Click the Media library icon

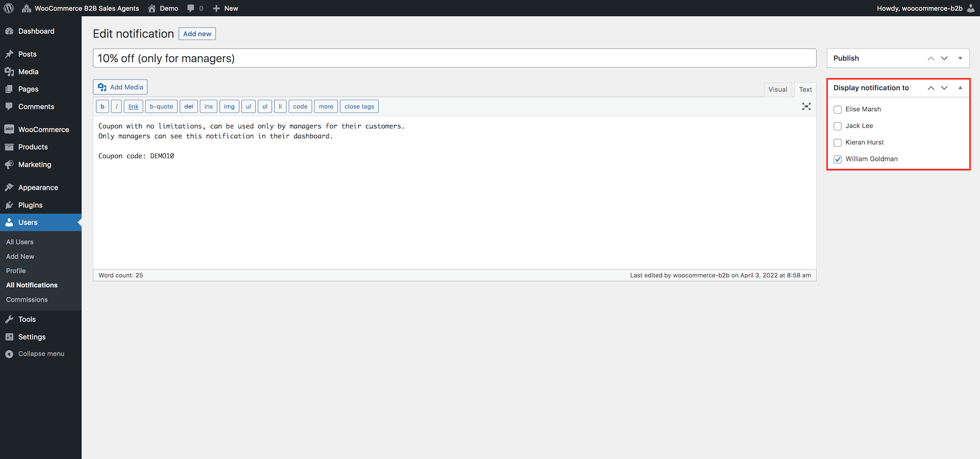click(x=9, y=72)
